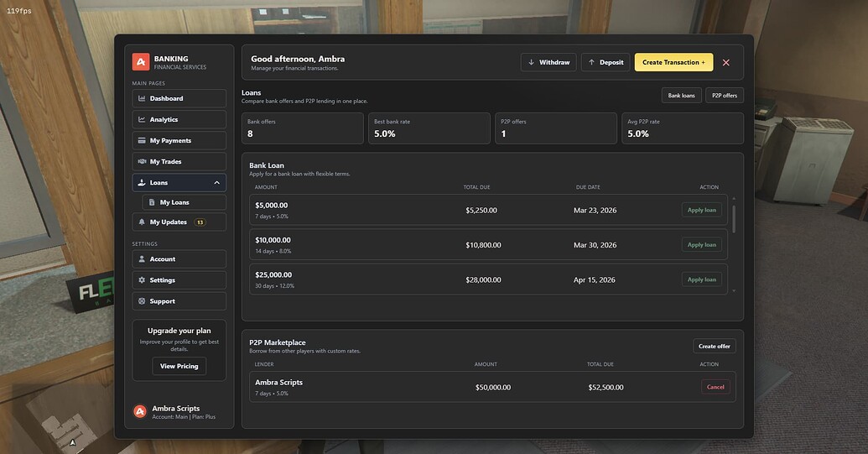Apply for the $10,000.00 loan
868x454 pixels.
pos(701,245)
